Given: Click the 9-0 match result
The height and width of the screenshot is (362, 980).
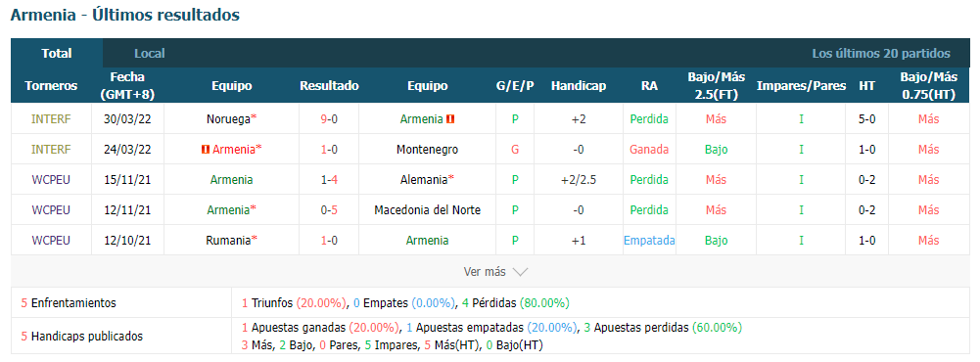Looking at the screenshot, I should tap(329, 119).
